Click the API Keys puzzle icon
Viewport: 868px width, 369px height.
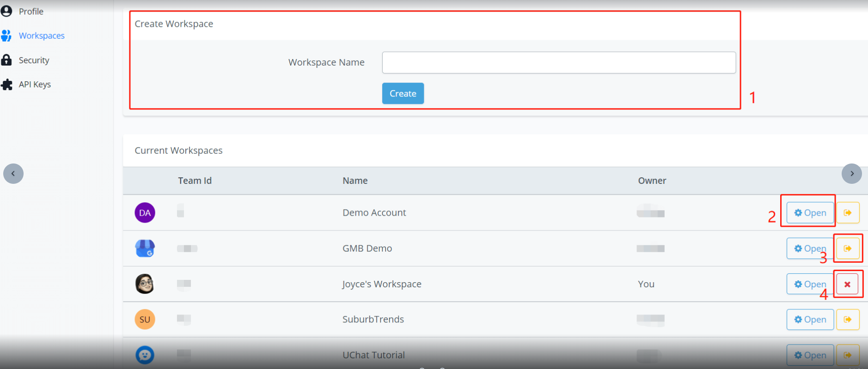pyautogui.click(x=6, y=85)
